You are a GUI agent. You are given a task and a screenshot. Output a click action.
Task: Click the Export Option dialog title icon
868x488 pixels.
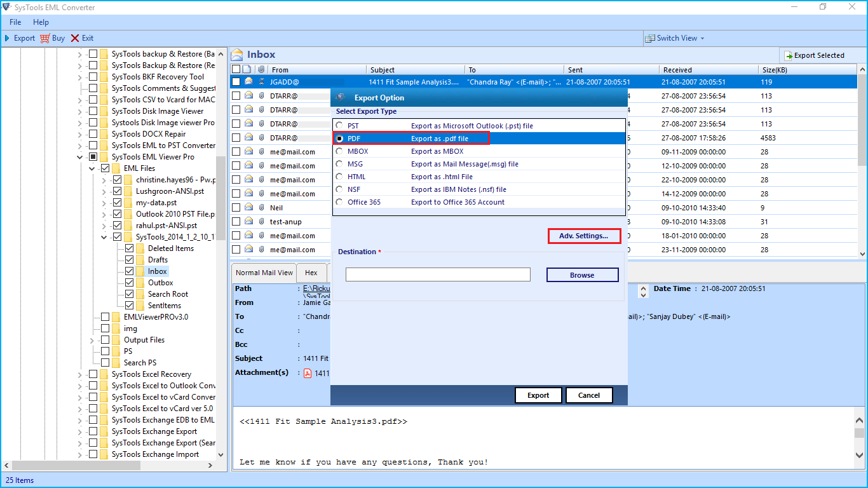tap(341, 97)
